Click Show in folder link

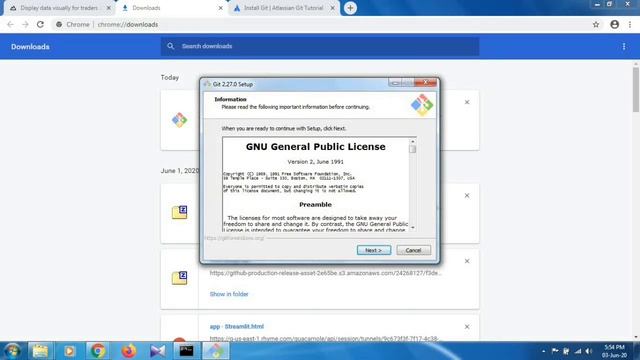(229, 294)
